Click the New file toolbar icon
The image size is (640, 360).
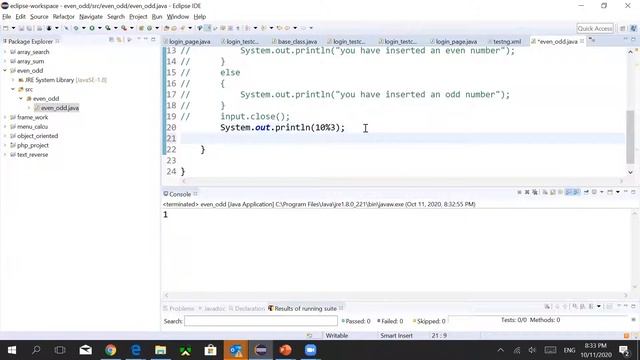pos(6,28)
